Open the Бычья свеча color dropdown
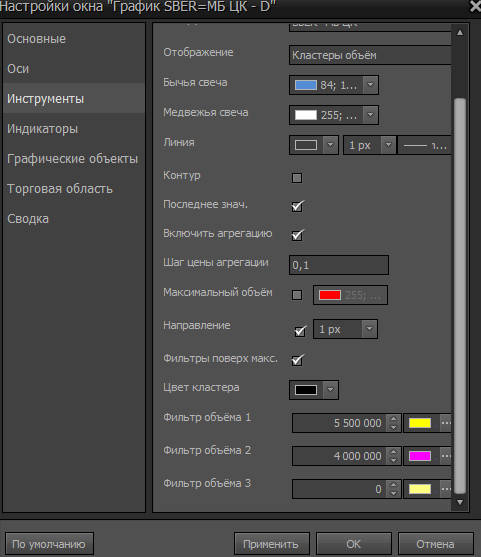The height and width of the screenshot is (557, 481). (371, 85)
